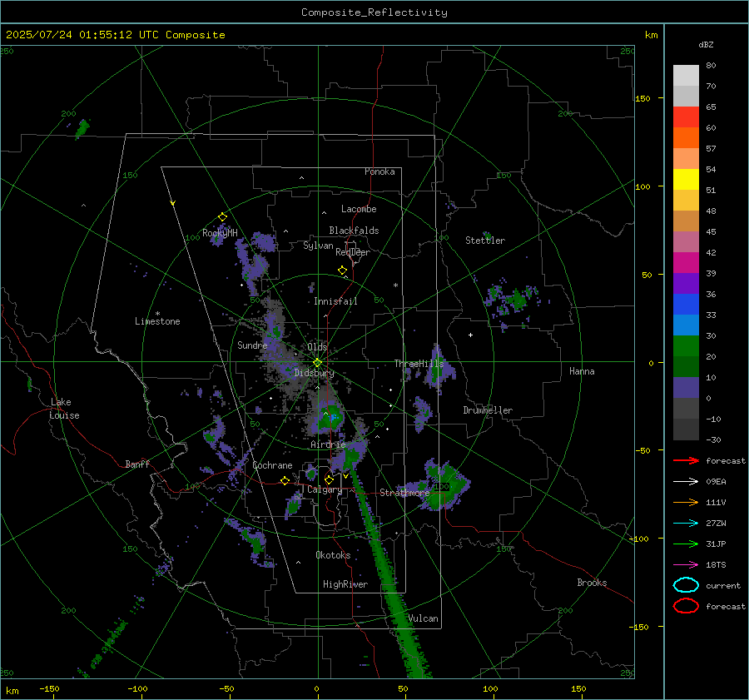Screen dimensions: 749x700
Task: Select the Banff label
Action: (x=137, y=464)
